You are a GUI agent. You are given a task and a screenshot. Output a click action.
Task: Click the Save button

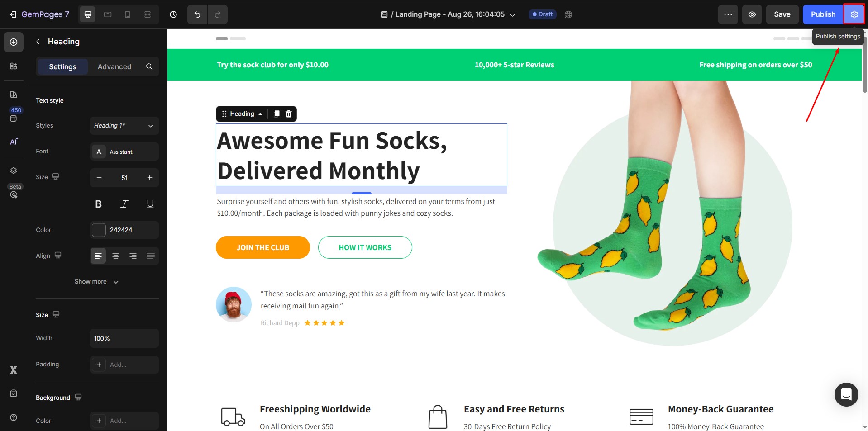click(x=782, y=14)
